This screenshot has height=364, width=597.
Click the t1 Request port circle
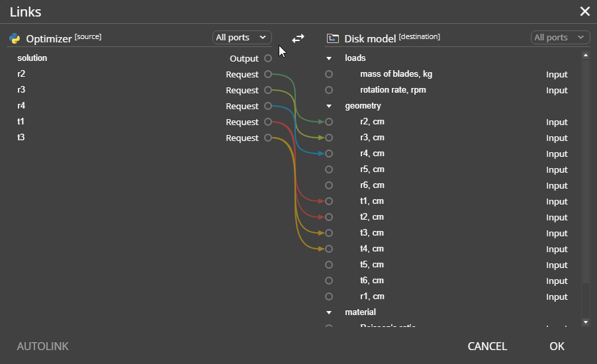pyautogui.click(x=267, y=122)
